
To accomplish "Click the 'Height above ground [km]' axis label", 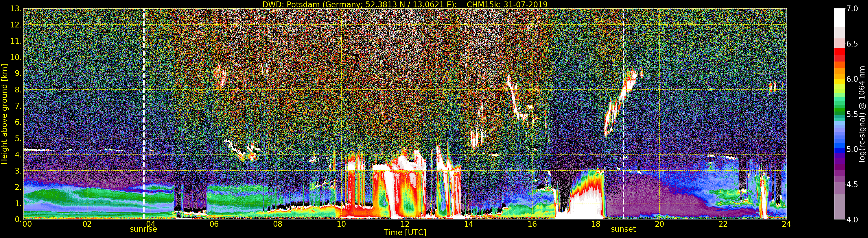I will 4,114.
